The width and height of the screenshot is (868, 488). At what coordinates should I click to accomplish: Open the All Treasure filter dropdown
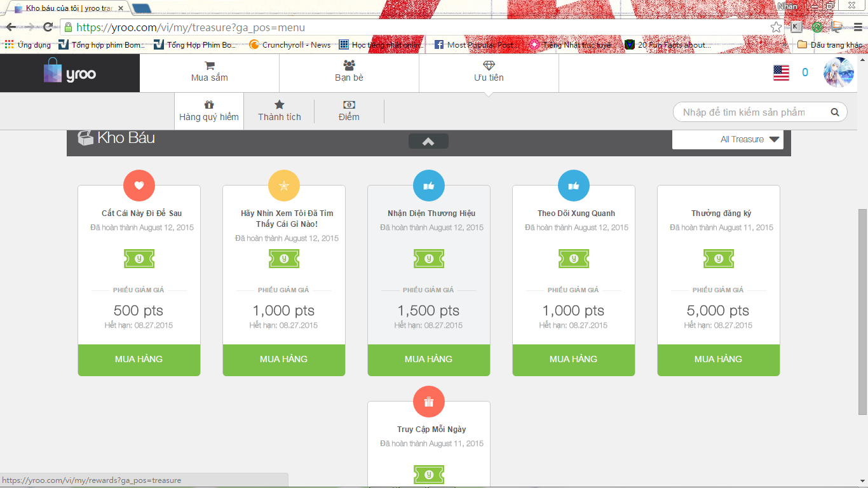pyautogui.click(x=728, y=139)
